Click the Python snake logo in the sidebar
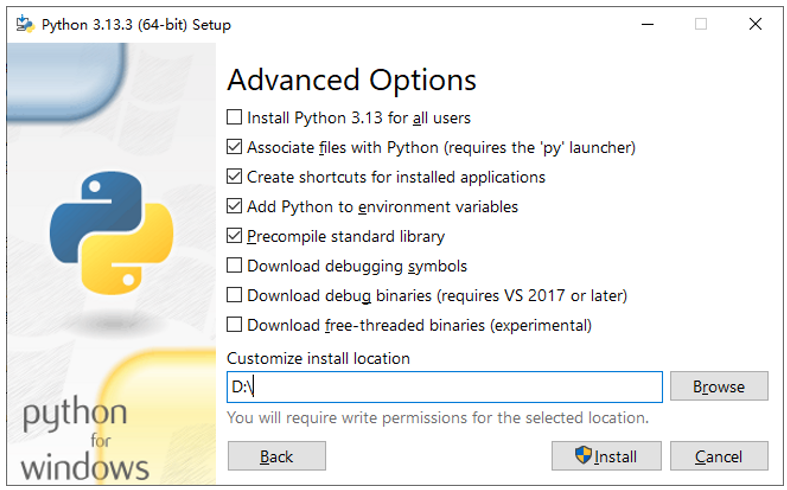 point(111,233)
